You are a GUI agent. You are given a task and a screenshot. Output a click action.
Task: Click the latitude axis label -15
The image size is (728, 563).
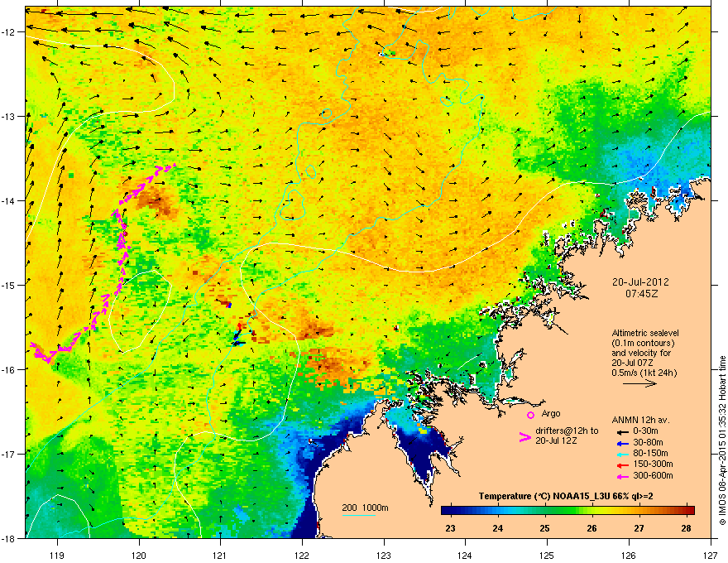pyautogui.click(x=8, y=285)
